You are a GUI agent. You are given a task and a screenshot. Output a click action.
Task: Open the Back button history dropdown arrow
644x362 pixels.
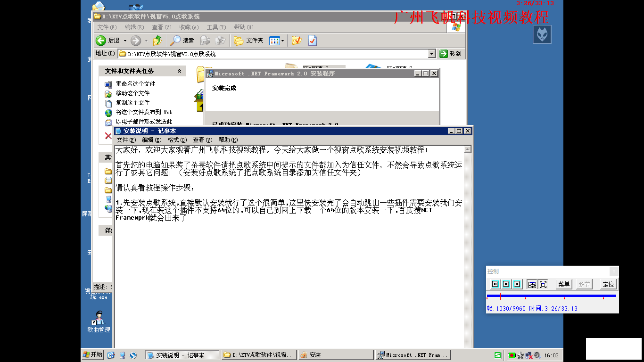pyautogui.click(x=125, y=41)
